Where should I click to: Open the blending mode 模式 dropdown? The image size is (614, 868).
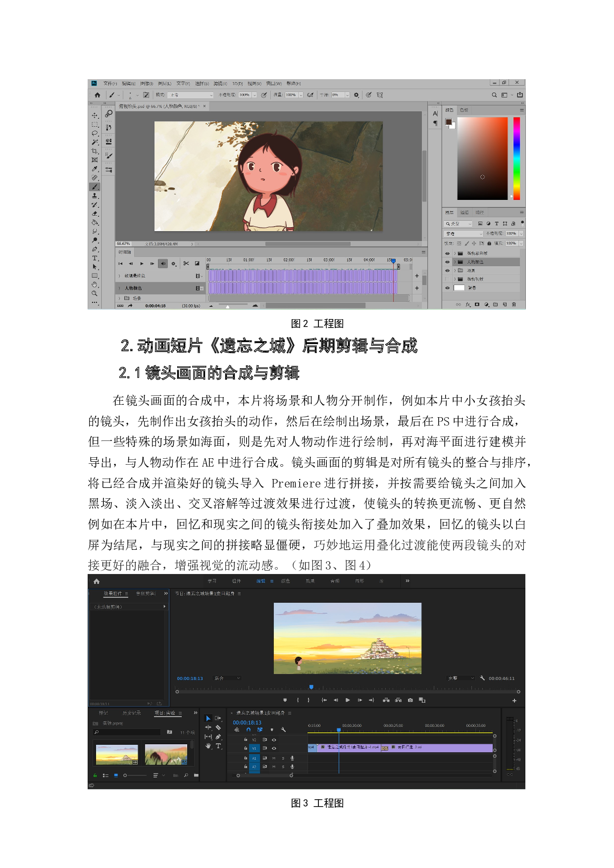point(191,95)
